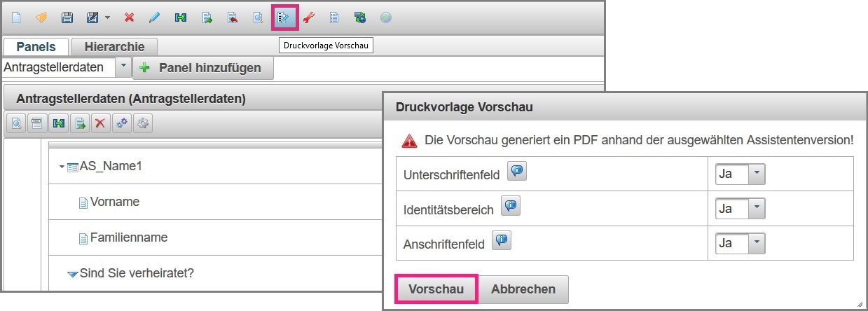
Task: Click the monitor with green sync arrows icon
Action: point(360,18)
